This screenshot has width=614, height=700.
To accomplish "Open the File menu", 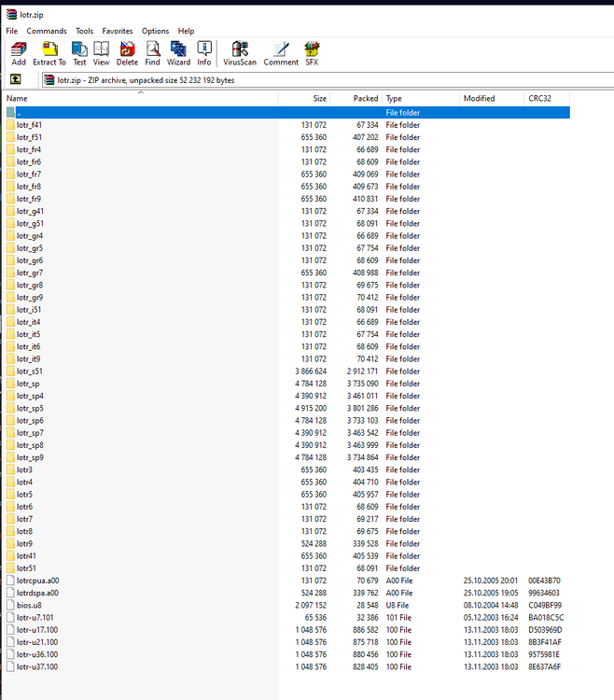I will pos(11,31).
